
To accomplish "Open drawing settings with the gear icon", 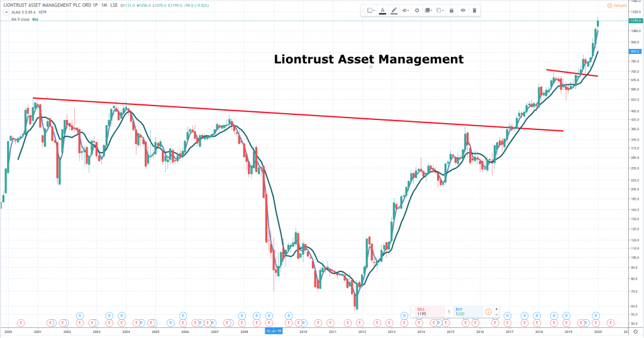I will click(417, 10).
